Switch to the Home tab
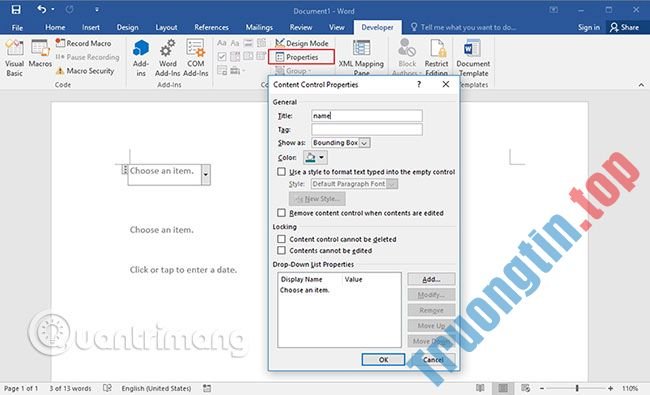Viewport: 650px width, 395px height. (55, 27)
